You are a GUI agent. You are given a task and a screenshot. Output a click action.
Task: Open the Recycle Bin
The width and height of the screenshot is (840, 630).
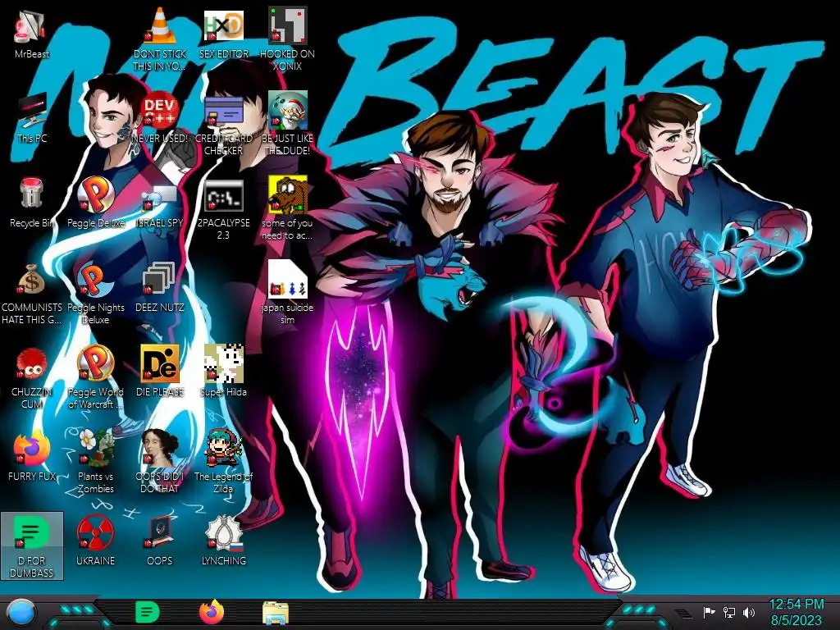[31, 194]
